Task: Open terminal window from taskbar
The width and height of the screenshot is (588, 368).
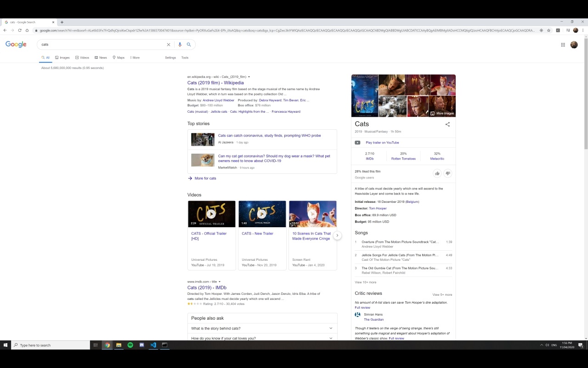Action: pos(164,345)
